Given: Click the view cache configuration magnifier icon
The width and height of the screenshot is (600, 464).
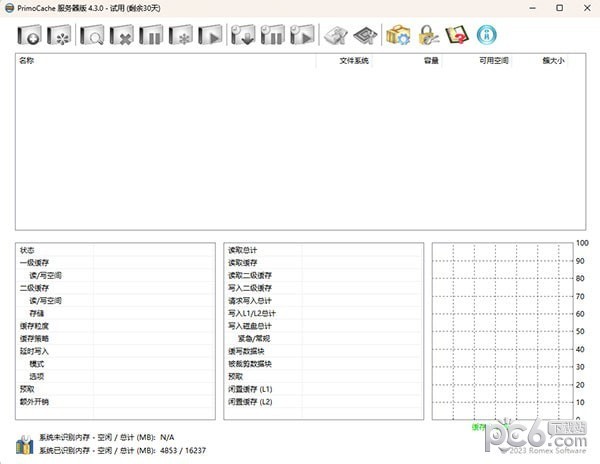Looking at the screenshot, I should [x=92, y=35].
